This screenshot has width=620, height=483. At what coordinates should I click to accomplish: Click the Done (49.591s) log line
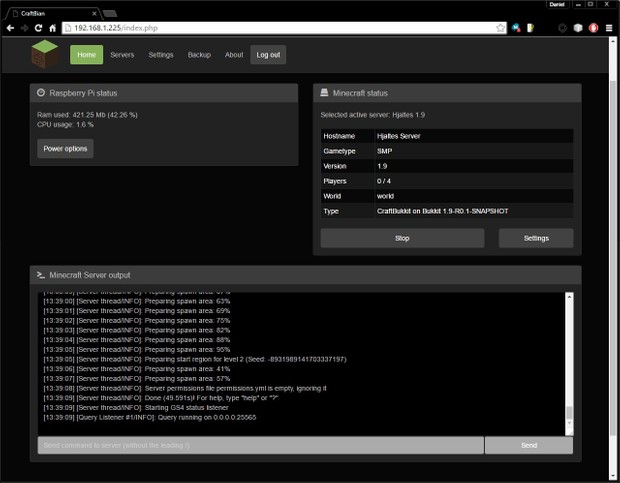[x=161, y=398]
